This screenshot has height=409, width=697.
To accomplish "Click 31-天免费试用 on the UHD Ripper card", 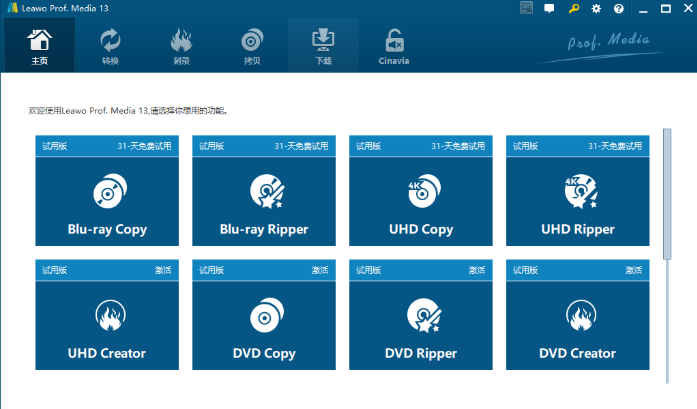I will 615,146.
